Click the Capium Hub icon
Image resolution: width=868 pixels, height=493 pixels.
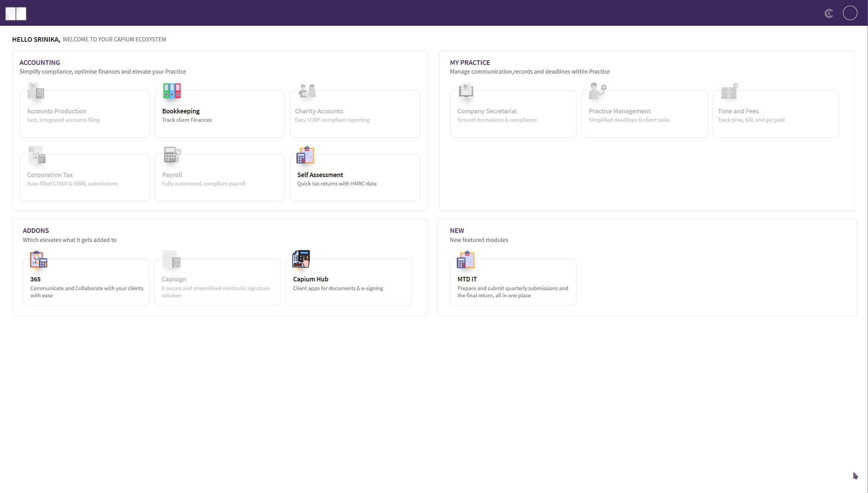(301, 259)
